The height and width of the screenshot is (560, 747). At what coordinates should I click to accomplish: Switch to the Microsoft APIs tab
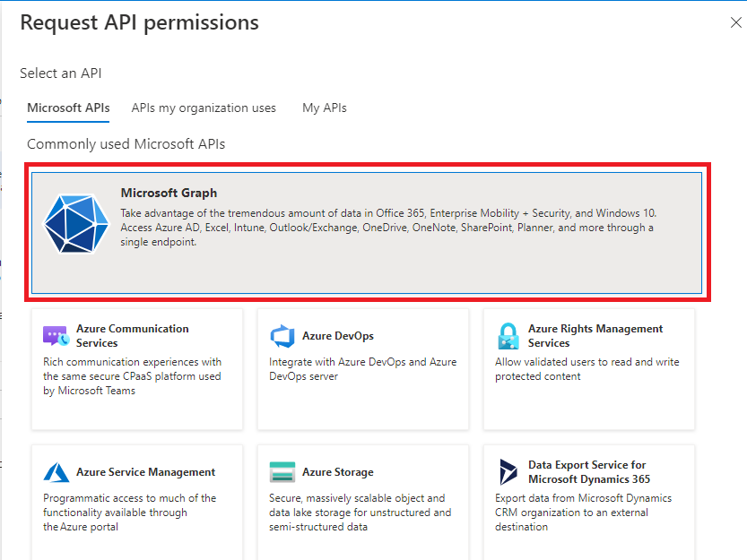click(68, 108)
